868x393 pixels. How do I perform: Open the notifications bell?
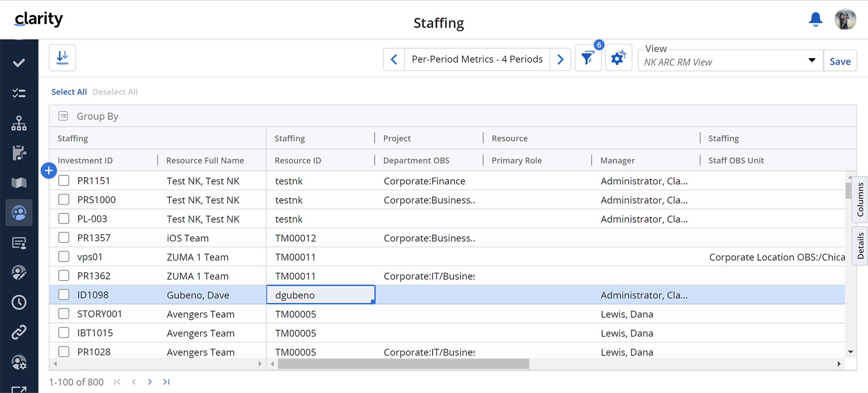pyautogui.click(x=815, y=19)
